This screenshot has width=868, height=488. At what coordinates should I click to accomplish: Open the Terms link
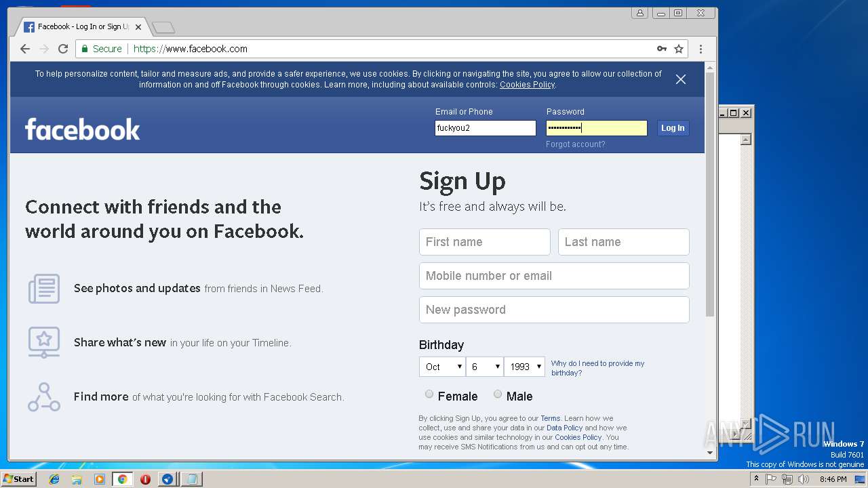click(x=550, y=419)
